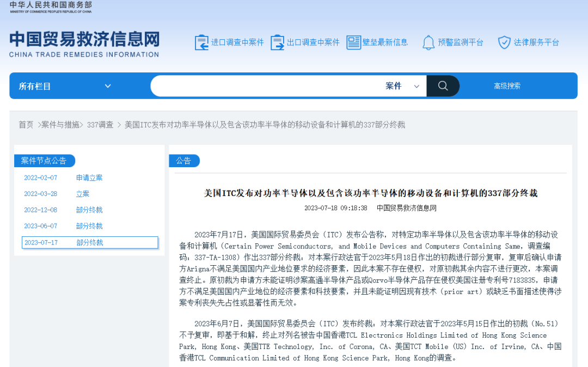
Task: Open 高级搜索 advanced search
Action: (x=507, y=86)
